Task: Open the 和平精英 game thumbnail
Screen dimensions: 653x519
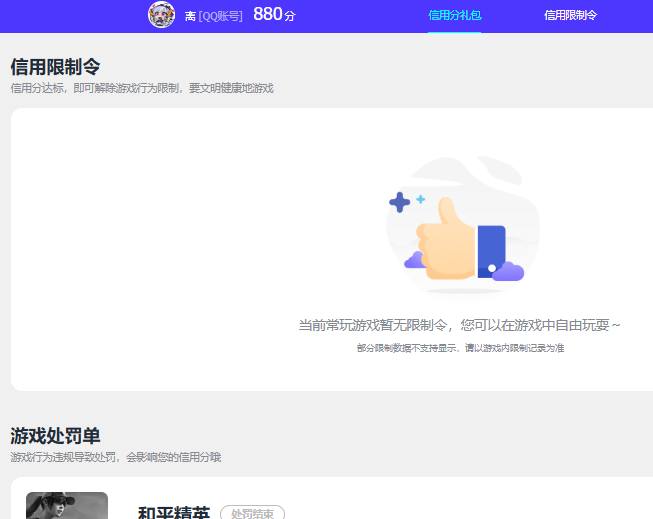Action: pos(67,506)
